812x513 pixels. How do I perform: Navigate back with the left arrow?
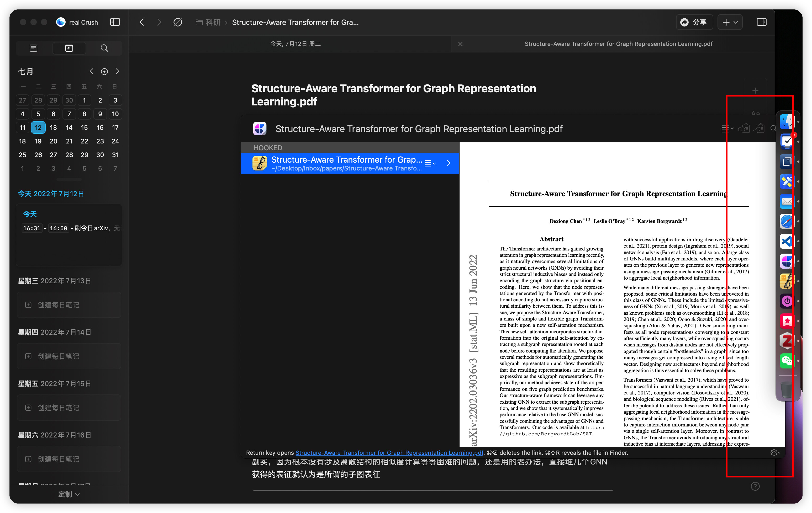pos(142,22)
